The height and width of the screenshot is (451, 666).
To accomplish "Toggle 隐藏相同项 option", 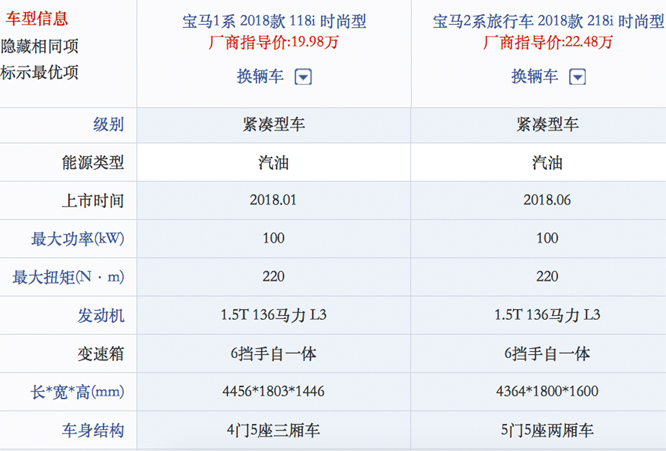I will pyautogui.click(x=40, y=46).
